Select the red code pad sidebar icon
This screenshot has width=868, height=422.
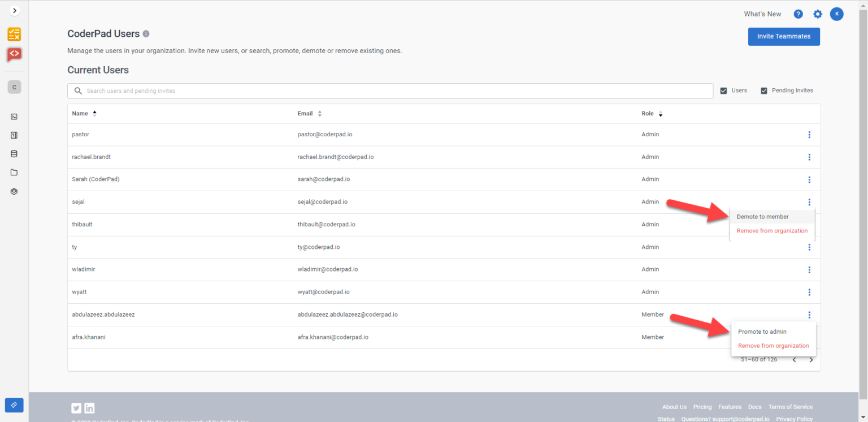[14, 54]
